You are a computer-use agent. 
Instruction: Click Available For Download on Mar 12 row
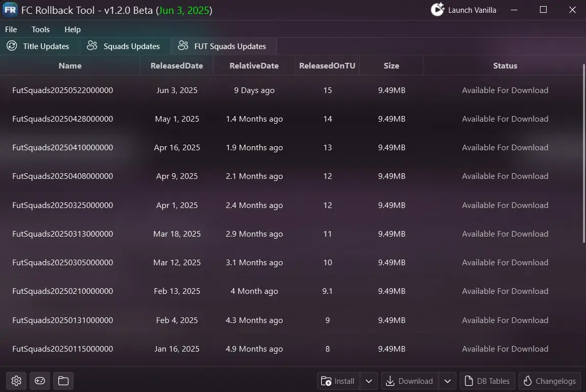point(505,263)
